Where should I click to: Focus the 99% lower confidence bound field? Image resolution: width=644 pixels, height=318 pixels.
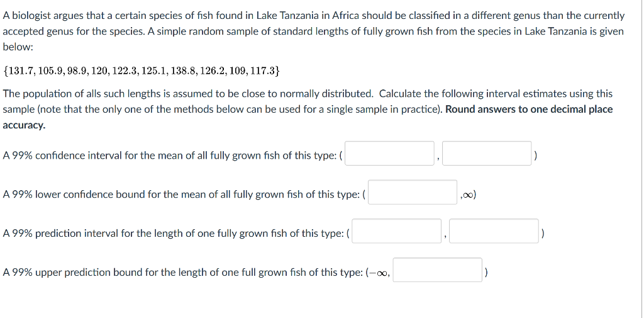click(413, 192)
